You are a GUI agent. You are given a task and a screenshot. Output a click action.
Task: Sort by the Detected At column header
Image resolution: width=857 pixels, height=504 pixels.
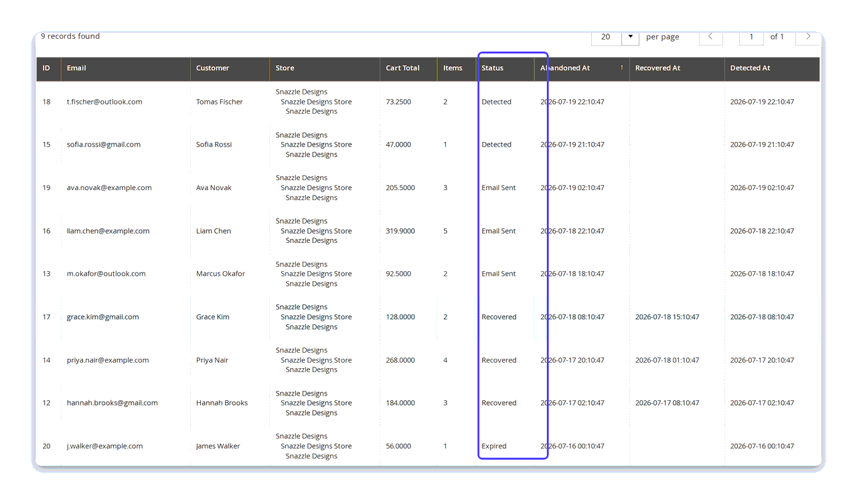(x=772, y=68)
